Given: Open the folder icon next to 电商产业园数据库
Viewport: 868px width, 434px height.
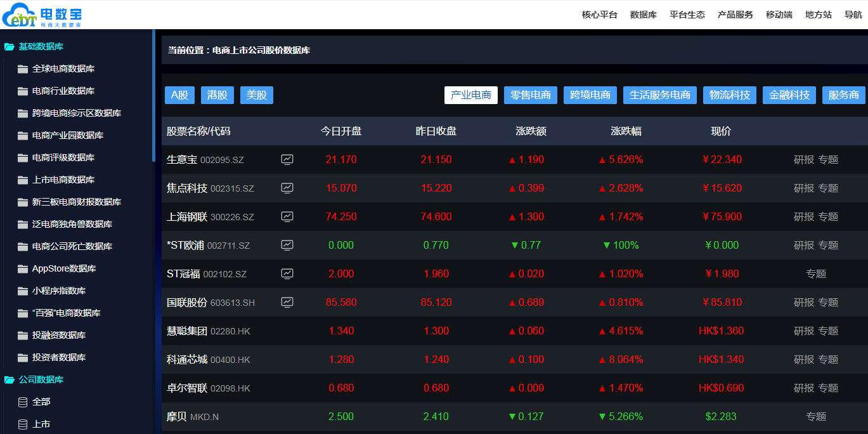Looking at the screenshot, I should pos(23,135).
